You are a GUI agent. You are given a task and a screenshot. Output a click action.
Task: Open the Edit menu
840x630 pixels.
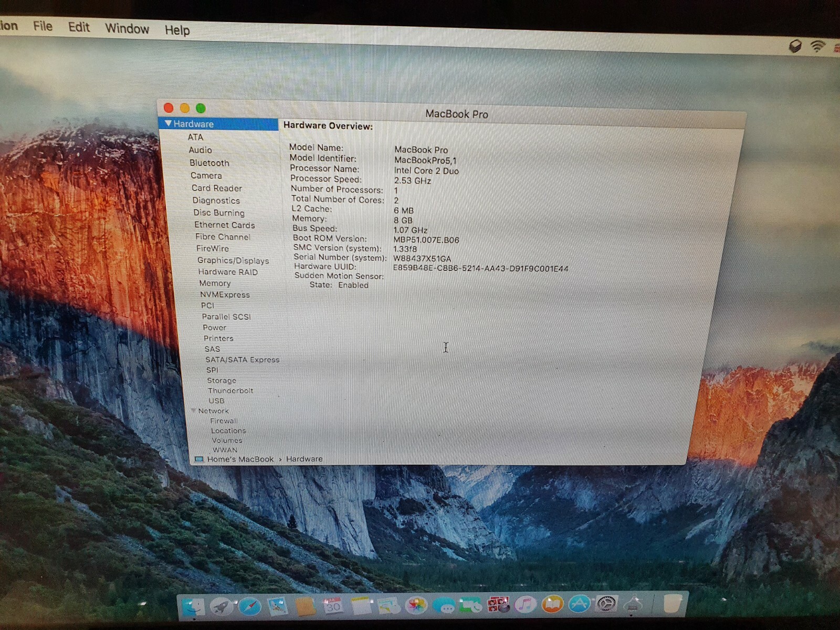pyautogui.click(x=79, y=27)
